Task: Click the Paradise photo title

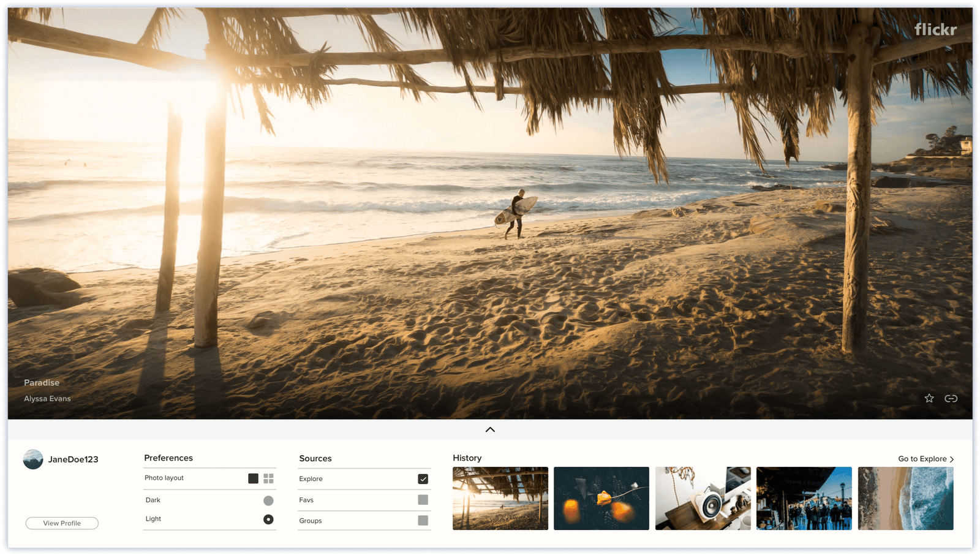Action: coord(42,382)
